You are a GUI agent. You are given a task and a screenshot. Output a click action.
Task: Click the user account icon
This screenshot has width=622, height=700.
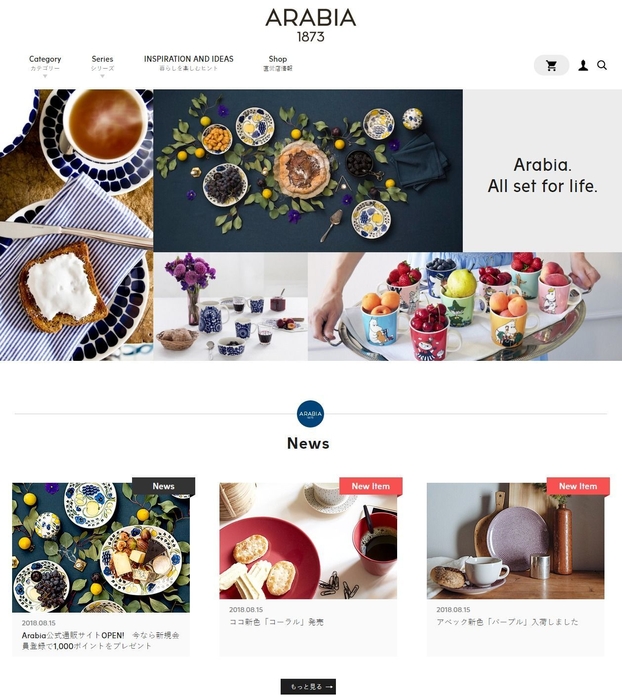tap(583, 66)
